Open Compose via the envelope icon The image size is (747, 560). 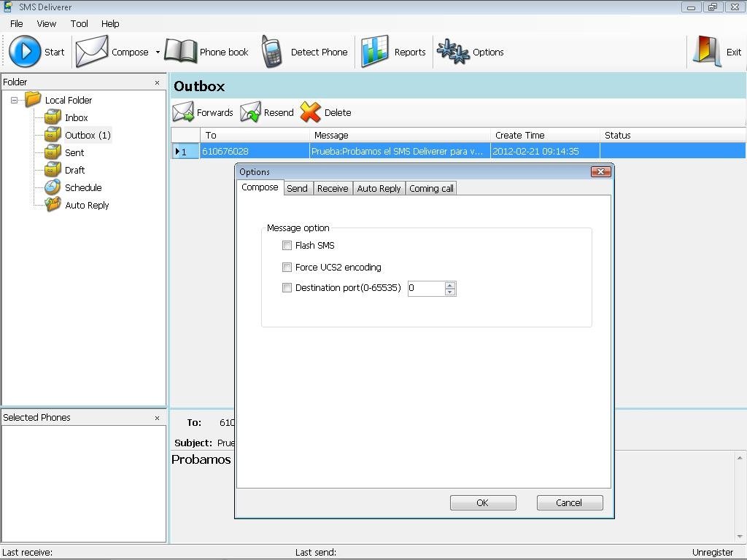92,52
